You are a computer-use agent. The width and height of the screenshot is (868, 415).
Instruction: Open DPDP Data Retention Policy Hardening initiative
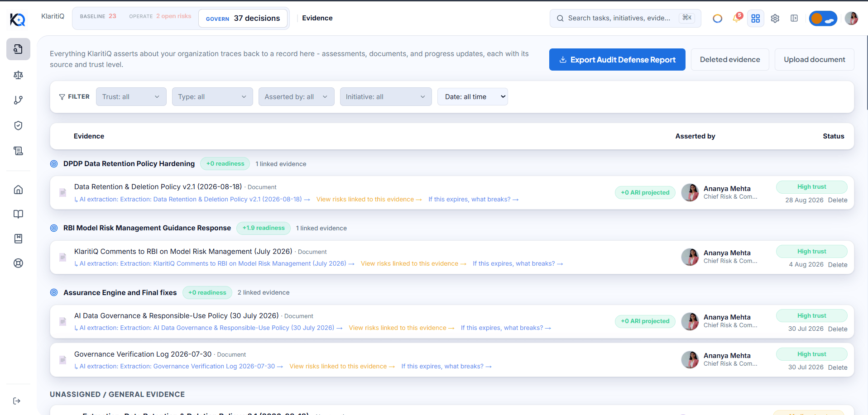129,164
